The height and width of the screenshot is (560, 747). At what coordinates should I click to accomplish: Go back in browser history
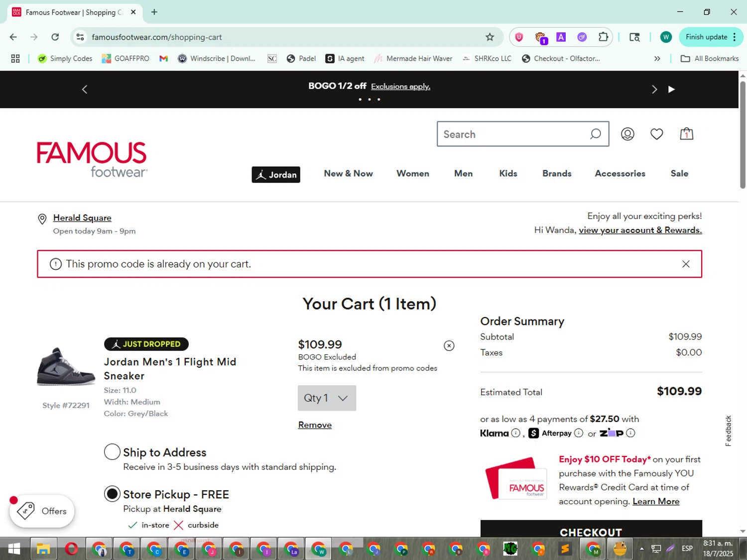click(13, 37)
